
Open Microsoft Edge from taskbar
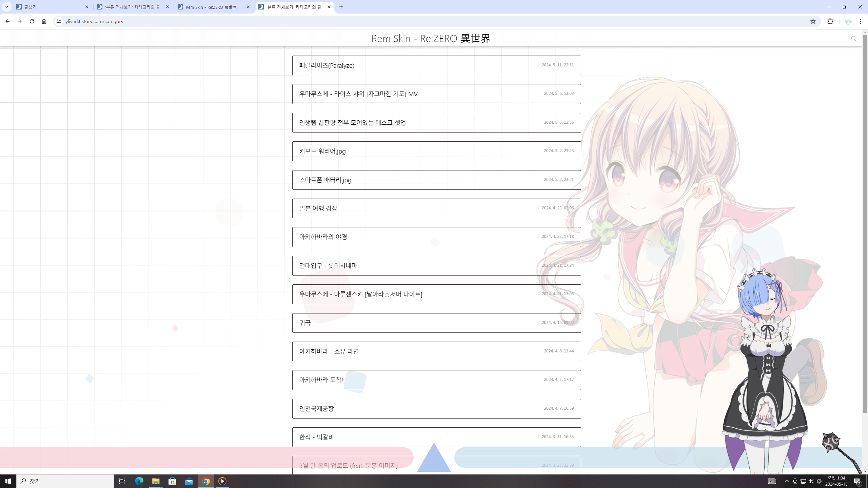tap(139, 481)
